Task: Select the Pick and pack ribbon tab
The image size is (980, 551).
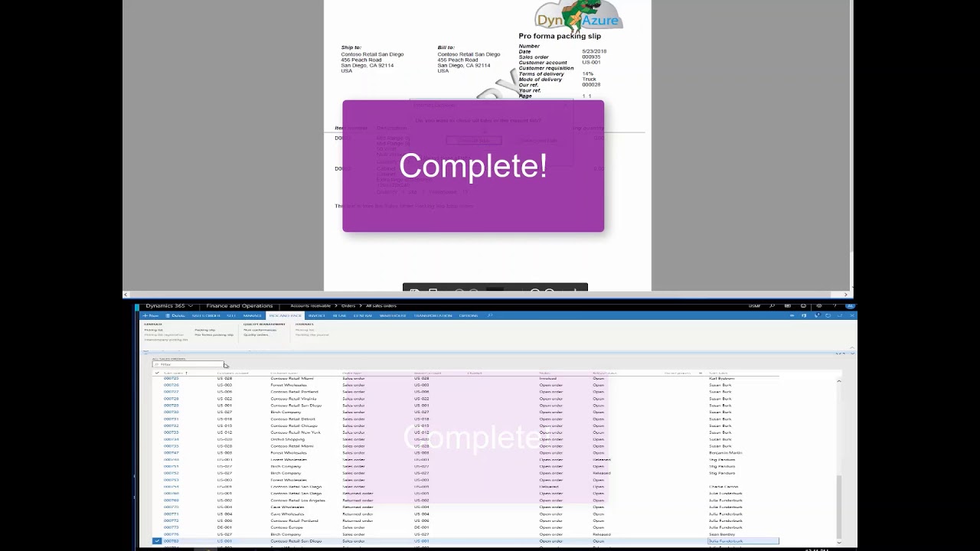Action: pos(285,315)
